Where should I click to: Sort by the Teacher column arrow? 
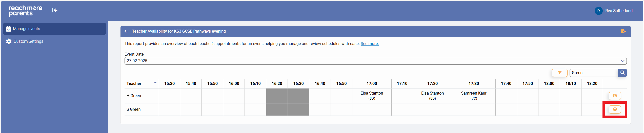(x=155, y=83)
